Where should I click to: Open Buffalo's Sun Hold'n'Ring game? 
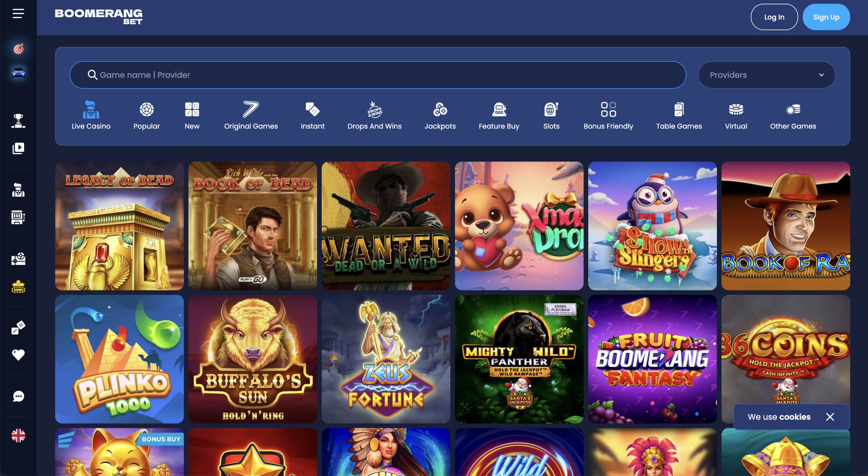253,359
